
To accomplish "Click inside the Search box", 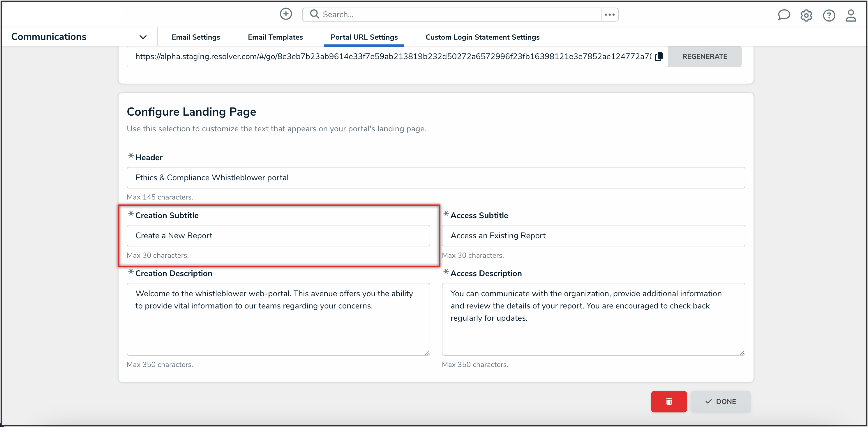I will click(x=458, y=15).
